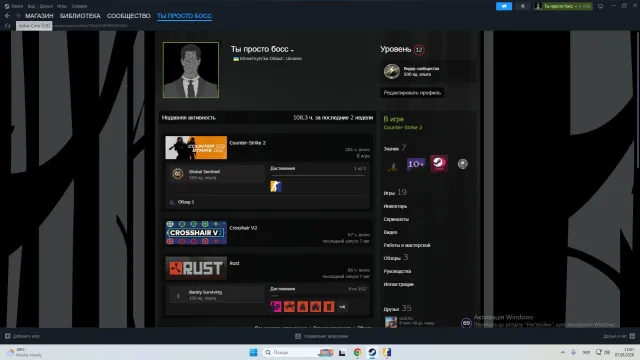Image resolution: width=640 pixels, height=360 pixels.
Task: Click the red Steam sale badge
Action: click(x=439, y=164)
